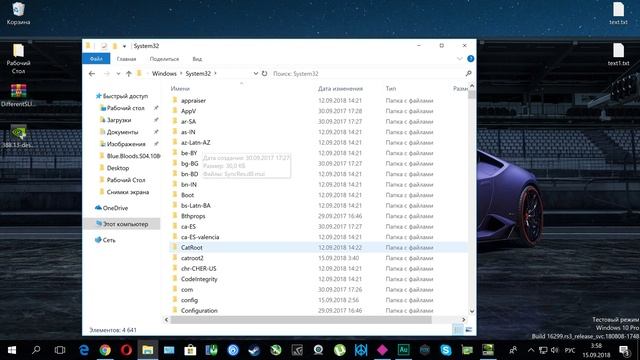Open Adobe Audition from taskbar
Image resolution: width=640 pixels, height=360 pixels.
(x=403, y=350)
